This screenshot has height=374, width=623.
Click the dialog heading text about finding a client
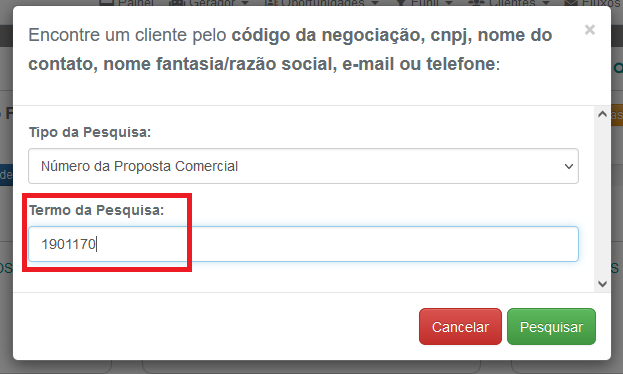[x=290, y=49]
